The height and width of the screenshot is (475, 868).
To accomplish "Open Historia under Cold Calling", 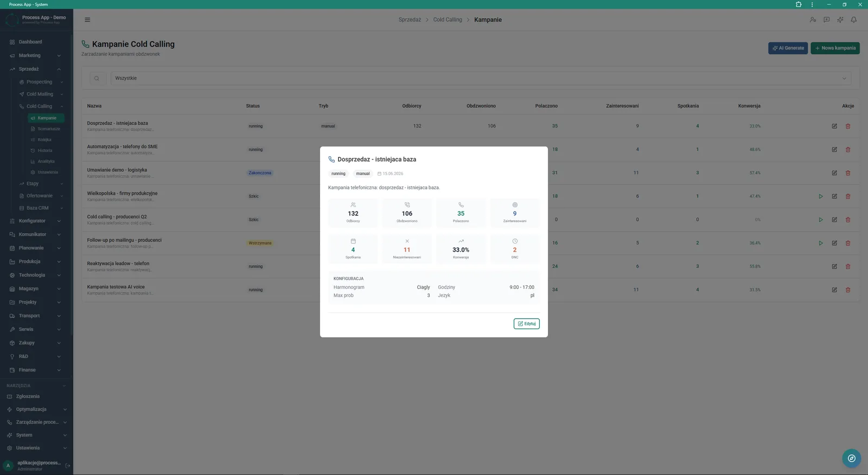I will tap(46, 150).
